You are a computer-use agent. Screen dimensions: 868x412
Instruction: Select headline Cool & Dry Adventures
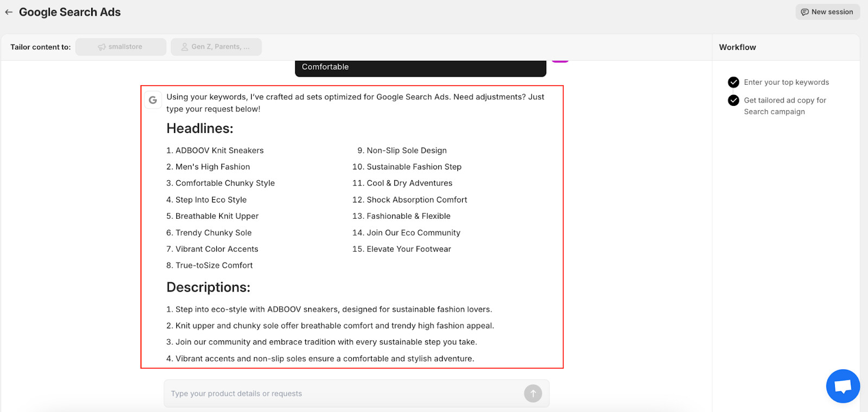point(410,183)
